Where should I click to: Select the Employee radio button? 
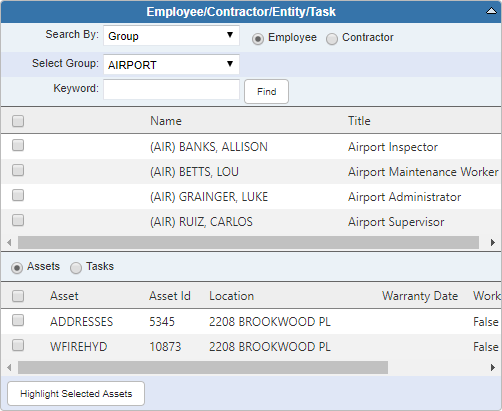tap(258, 39)
